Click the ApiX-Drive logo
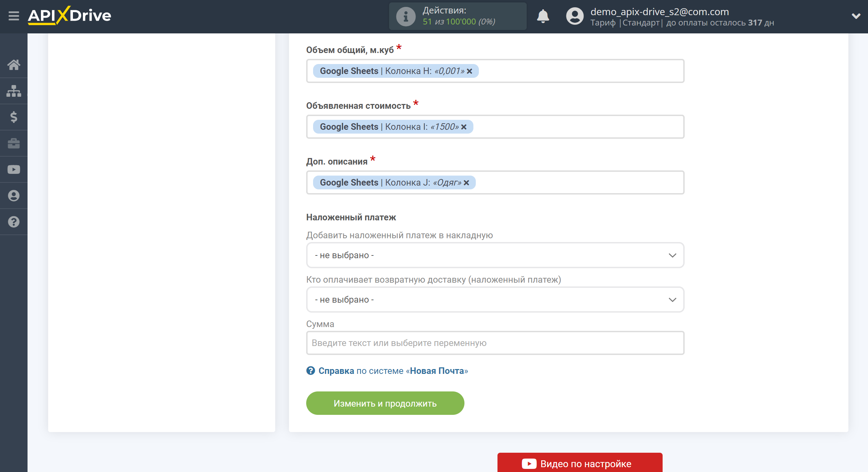Image resolution: width=868 pixels, height=472 pixels. (x=69, y=15)
